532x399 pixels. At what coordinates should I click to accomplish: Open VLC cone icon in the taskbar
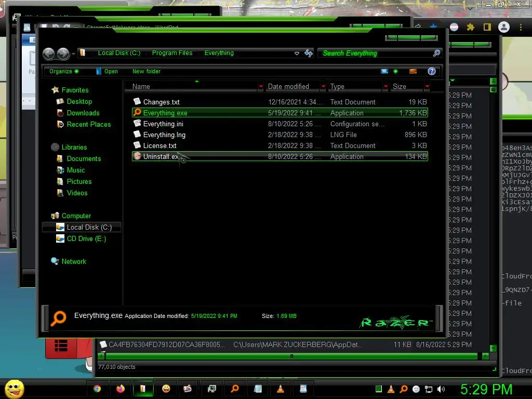click(x=280, y=389)
